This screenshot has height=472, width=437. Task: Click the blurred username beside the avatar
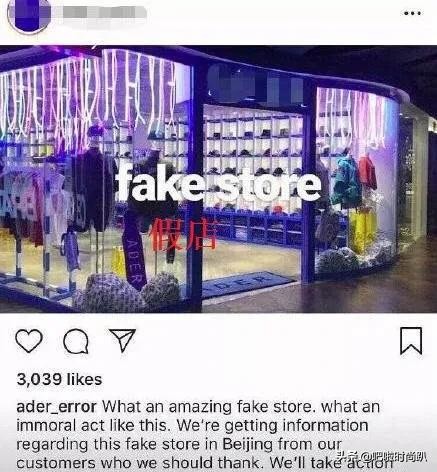pyautogui.click(x=100, y=13)
